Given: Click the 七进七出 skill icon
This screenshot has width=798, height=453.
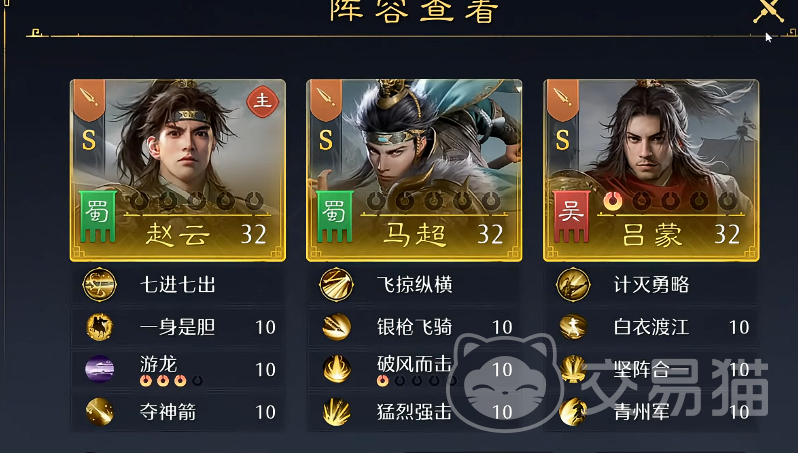Looking at the screenshot, I should (x=99, y=285).
